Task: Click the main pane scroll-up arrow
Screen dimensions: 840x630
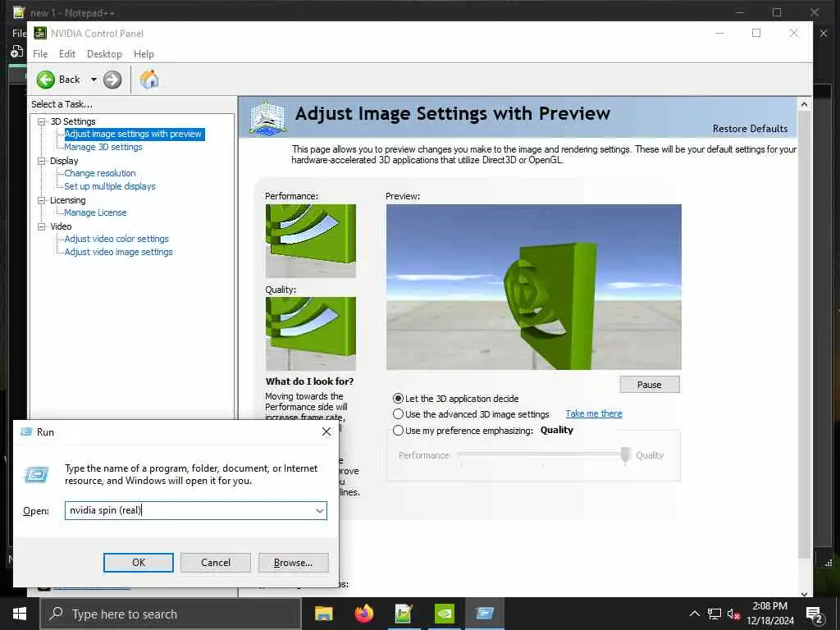Action: tap(804, 104)
